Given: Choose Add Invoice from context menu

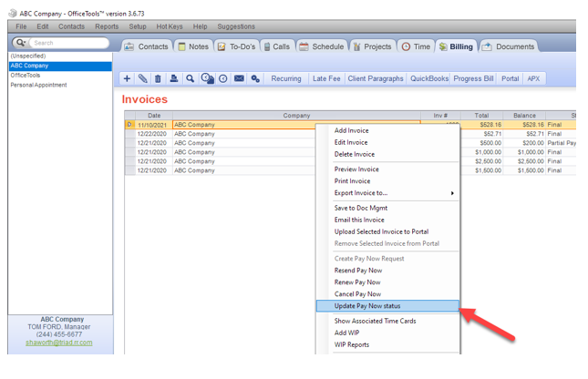Looking at the screenshot, I should point(387,130).
